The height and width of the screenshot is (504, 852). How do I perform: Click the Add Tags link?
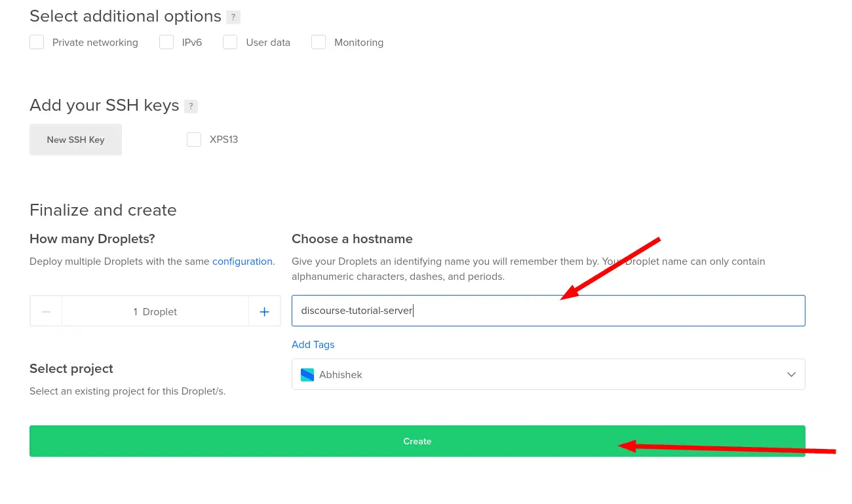click(x=313, y=345)
